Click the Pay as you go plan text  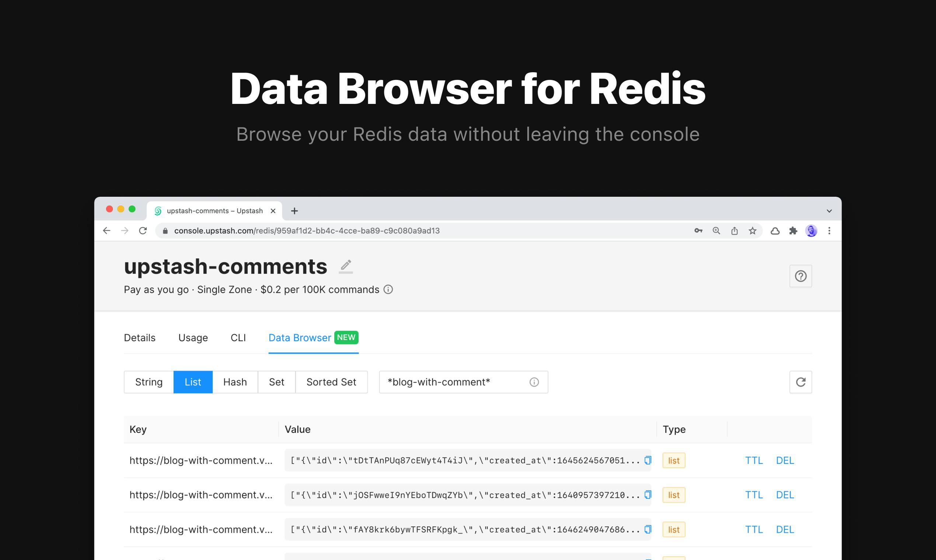click(156, 290)
